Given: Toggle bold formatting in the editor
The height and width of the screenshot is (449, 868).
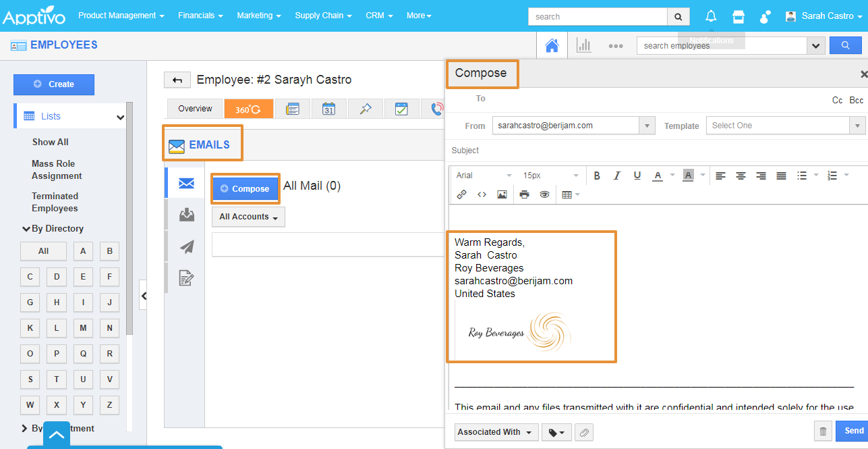Looking at the screenshot, I should tap(597, 176).
